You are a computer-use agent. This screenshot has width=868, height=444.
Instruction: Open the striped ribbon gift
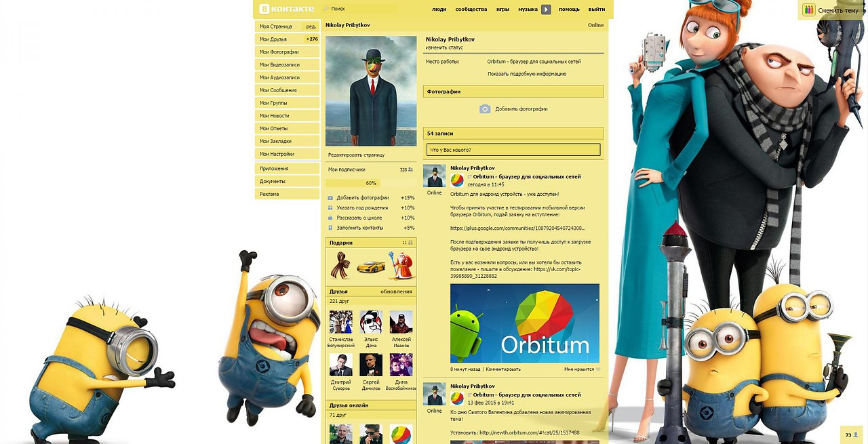(340, 265)
